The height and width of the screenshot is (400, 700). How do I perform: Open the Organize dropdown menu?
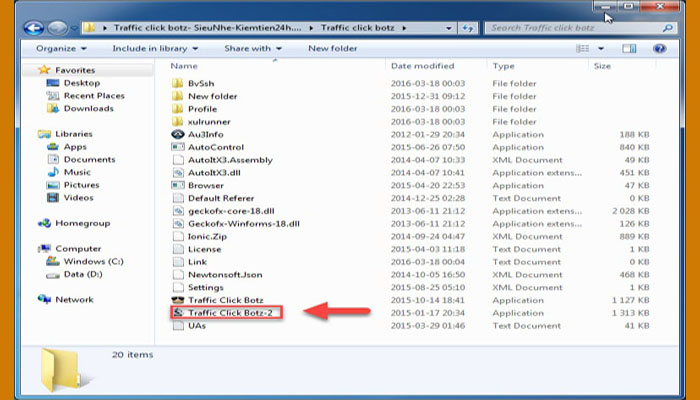[61, 48]
